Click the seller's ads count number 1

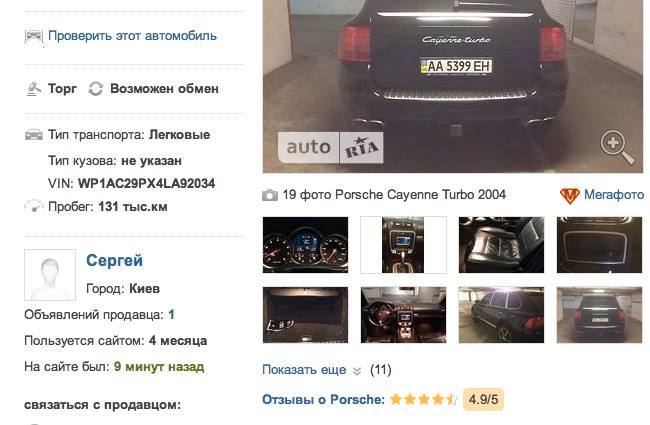point(171,315)
